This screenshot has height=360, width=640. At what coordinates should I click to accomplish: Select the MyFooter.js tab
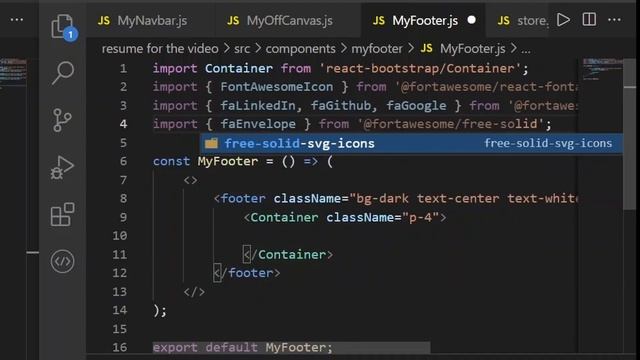coord(423,20)
